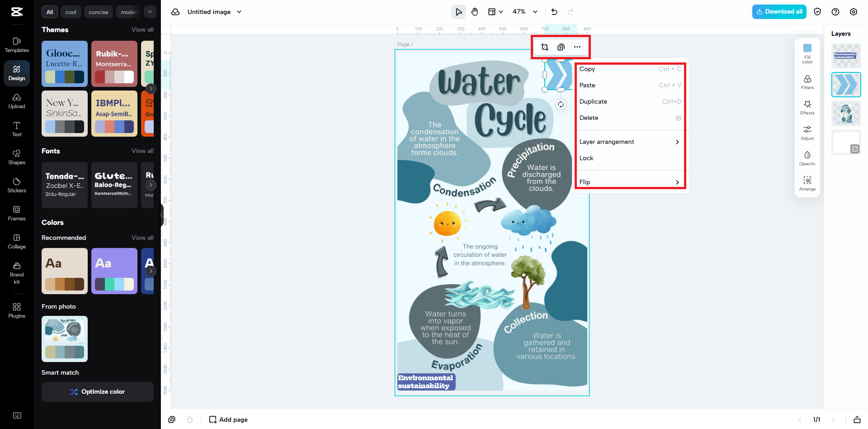Click the Add page button

point(228,419)
